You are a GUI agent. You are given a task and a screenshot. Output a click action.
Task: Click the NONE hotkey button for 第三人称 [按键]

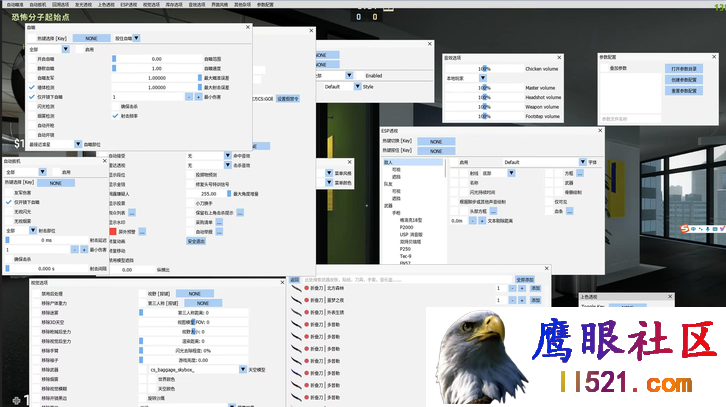pyautogui.click(x=203, y=303)
